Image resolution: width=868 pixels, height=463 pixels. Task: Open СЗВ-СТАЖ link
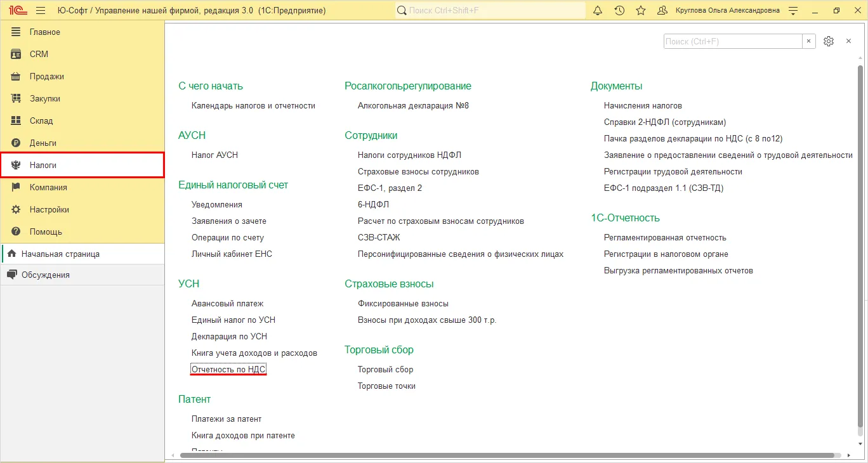point(379,237)
